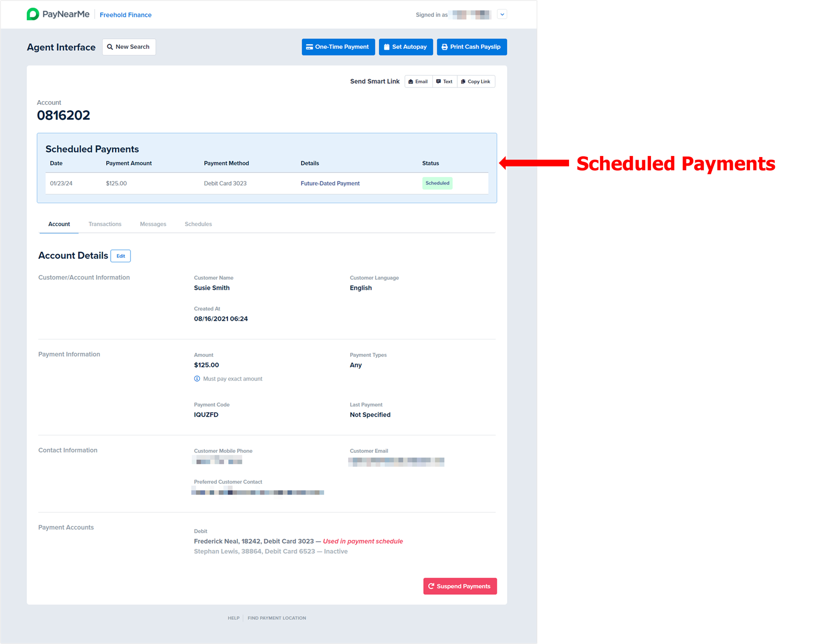Select the Account tab

59,224
